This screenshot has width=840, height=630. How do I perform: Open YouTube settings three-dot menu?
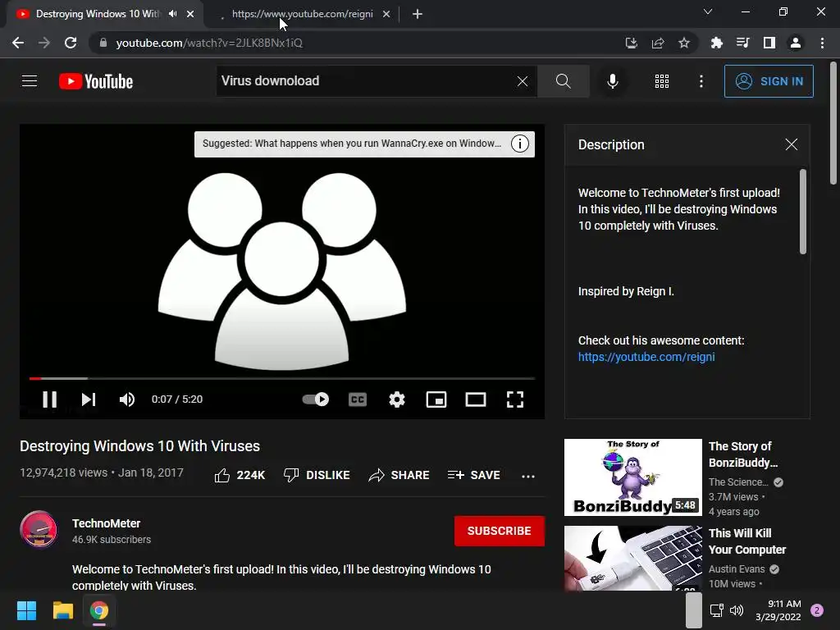coord(701,81)
